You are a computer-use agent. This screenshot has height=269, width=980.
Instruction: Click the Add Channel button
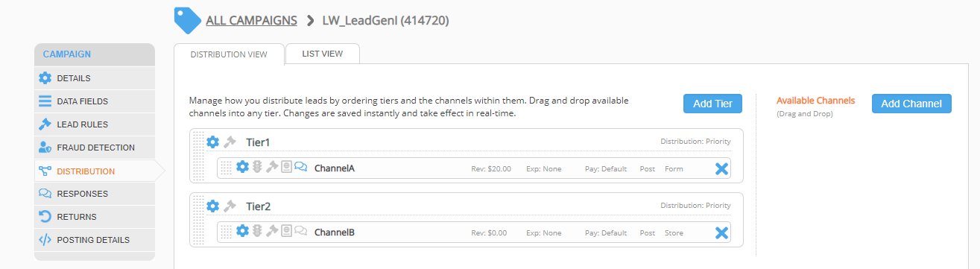click(911, 104)
